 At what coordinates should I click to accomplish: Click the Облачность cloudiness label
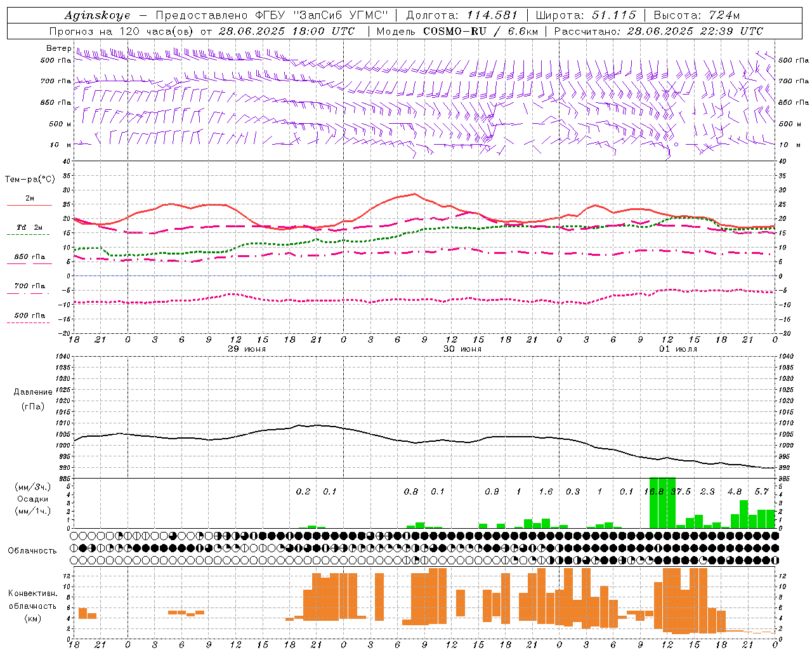click(x=32, y=550)
